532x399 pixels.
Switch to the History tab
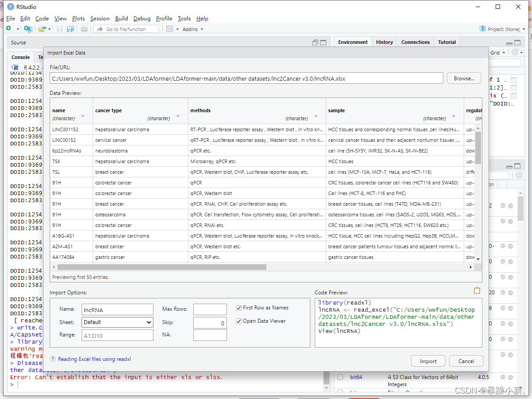pos(384,42)
